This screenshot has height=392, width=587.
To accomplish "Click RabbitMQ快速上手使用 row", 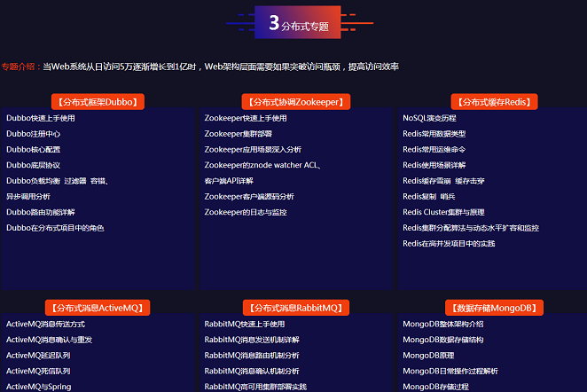I will [x=245, y=325].
